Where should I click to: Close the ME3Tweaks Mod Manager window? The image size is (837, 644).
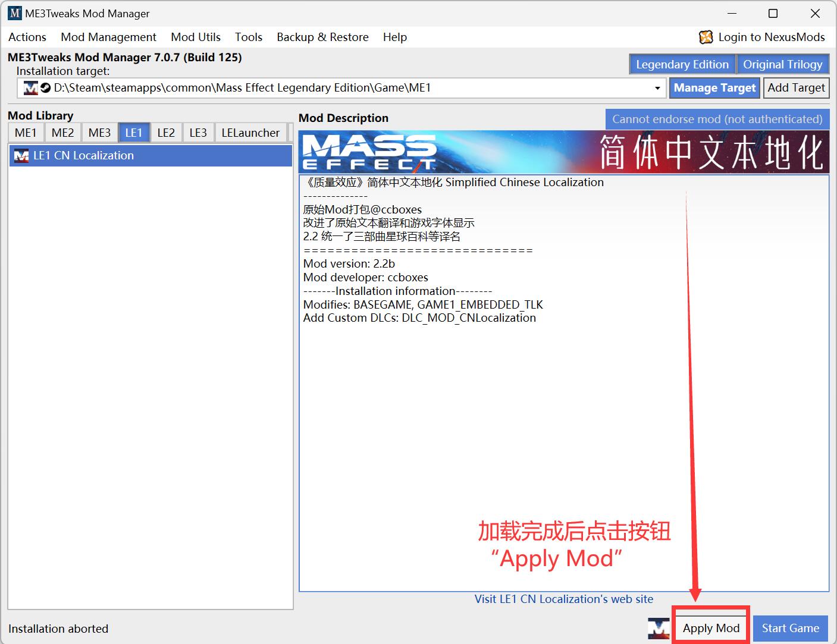point(815,13)
